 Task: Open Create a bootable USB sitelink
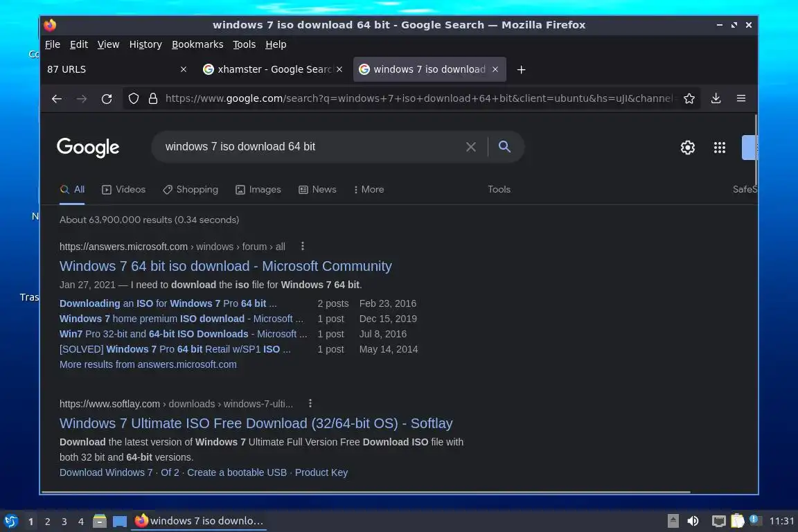237,472
